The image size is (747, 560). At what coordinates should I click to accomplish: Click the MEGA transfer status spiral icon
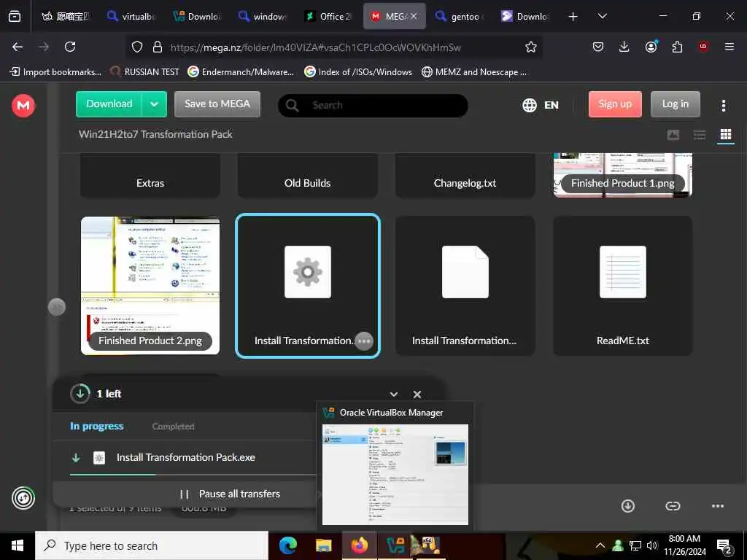tap(23, 498)
